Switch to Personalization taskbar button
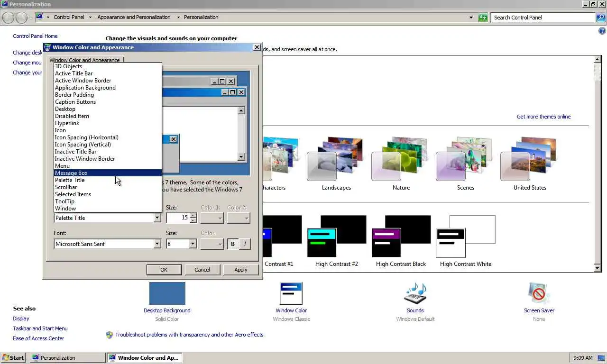Viewport: 607px width, 364px height. (x=68, y=358)
